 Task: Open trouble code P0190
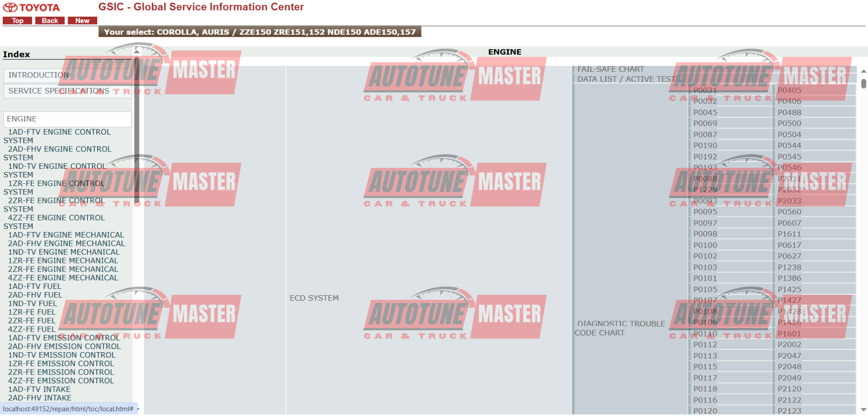click(x=705, y=146)
